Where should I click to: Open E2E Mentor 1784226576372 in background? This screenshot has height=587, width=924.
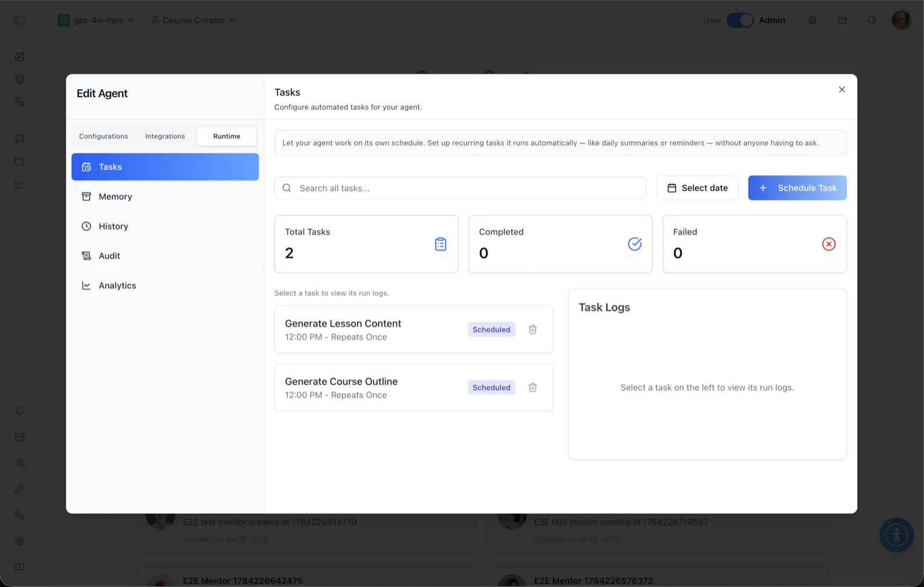click(593, 581)
